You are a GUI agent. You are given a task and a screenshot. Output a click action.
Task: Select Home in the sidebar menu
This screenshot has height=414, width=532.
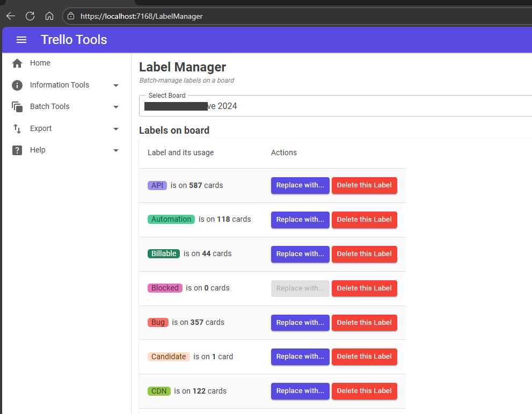(x=40, y=63)
